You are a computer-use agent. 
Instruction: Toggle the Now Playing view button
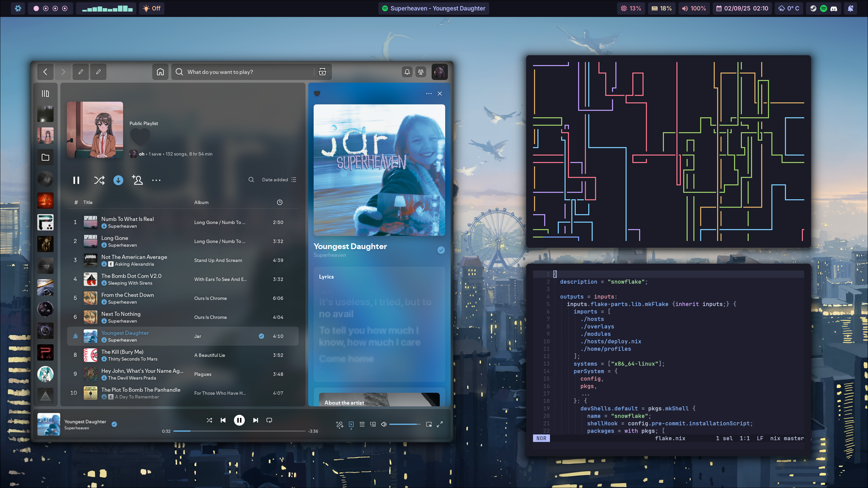click(x=351, y=424)
